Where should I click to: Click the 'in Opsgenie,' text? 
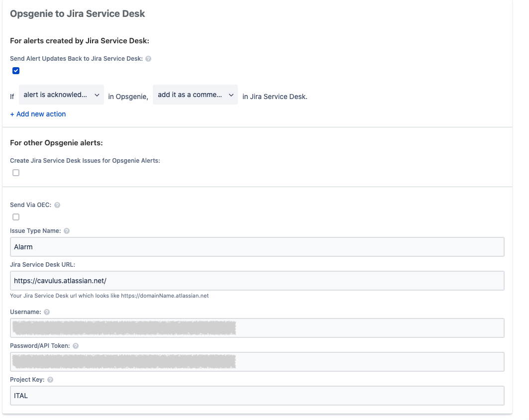coord(128,97)
